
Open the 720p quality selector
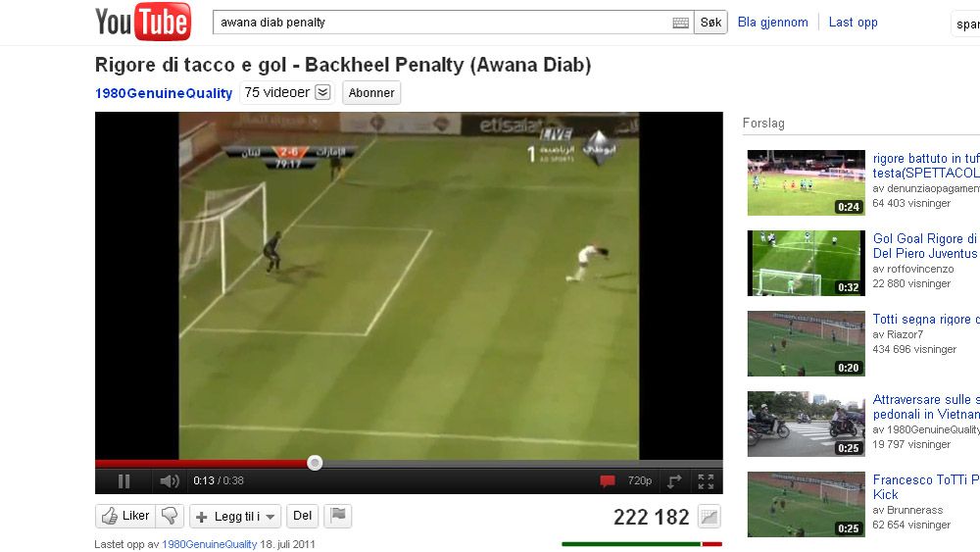(639, 480)
